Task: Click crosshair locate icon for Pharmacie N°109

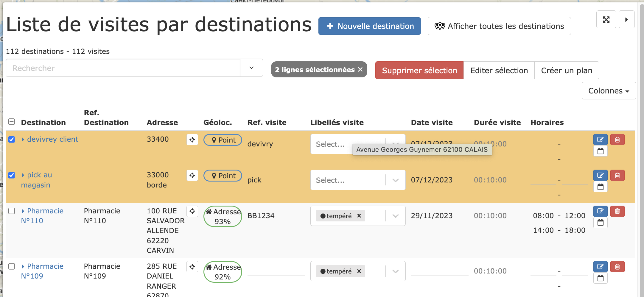Action: [x=192, y=267]
